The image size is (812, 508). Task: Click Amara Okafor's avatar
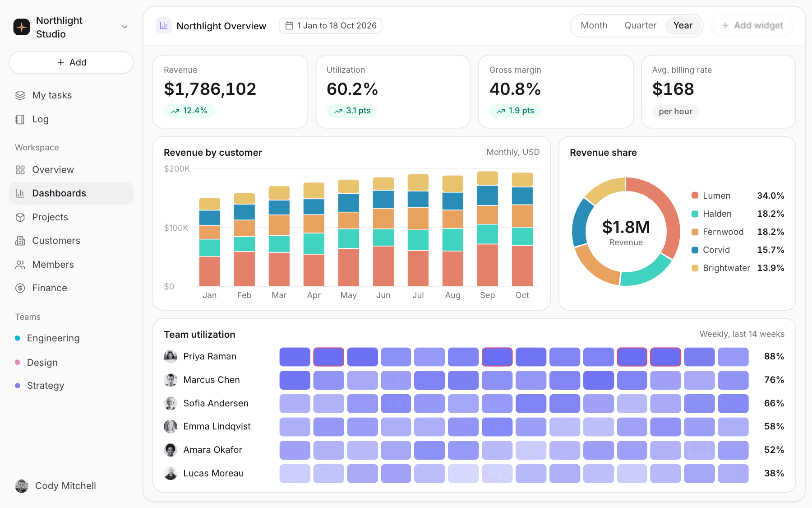tap(171, 450)
